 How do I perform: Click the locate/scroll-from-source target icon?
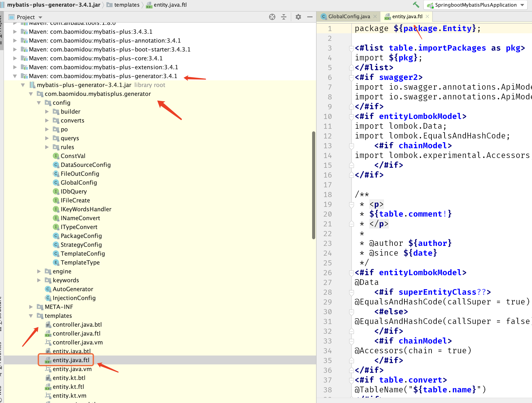pos(272,17)
